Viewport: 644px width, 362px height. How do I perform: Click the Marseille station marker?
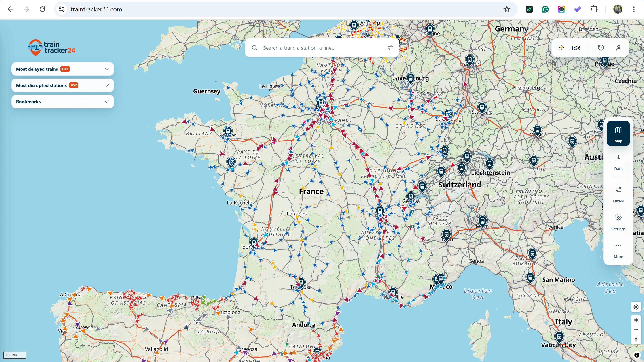393,292
